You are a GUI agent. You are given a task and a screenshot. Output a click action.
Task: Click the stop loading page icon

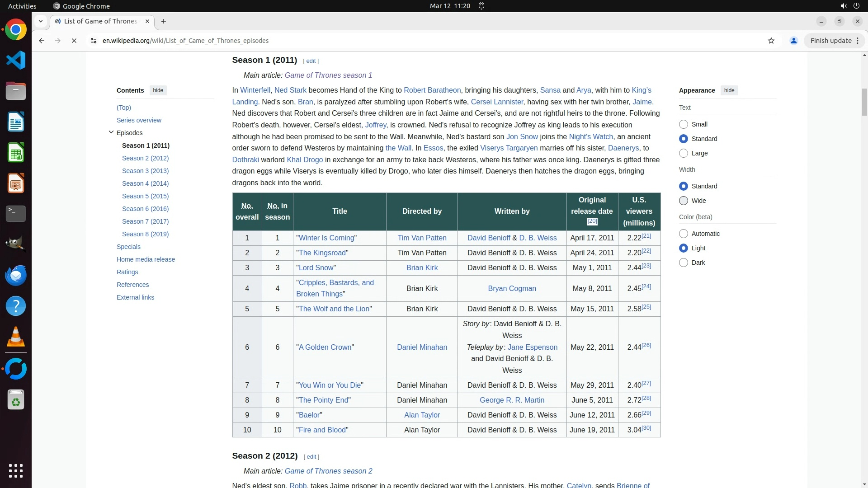[74, 41]
